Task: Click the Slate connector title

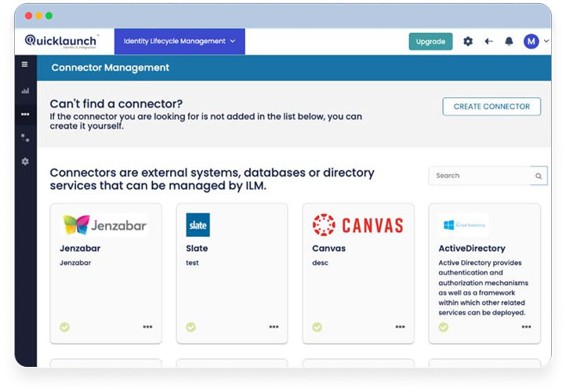Action: click(197, 249)
